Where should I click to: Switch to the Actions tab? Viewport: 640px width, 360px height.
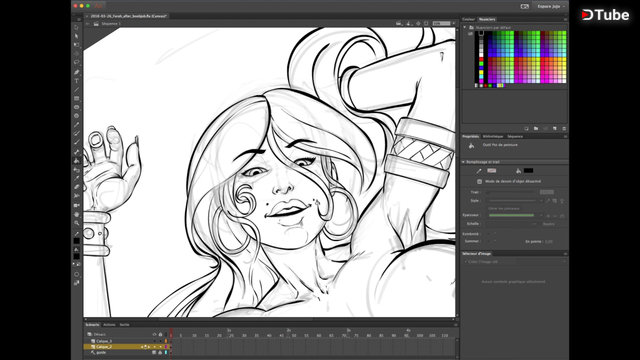click(x=109, y=325)
